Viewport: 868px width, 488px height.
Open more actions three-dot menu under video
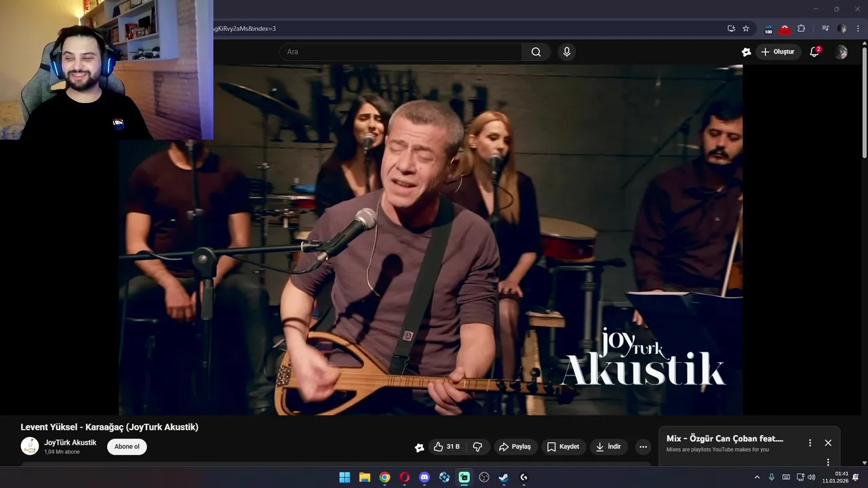pos(643,447)
